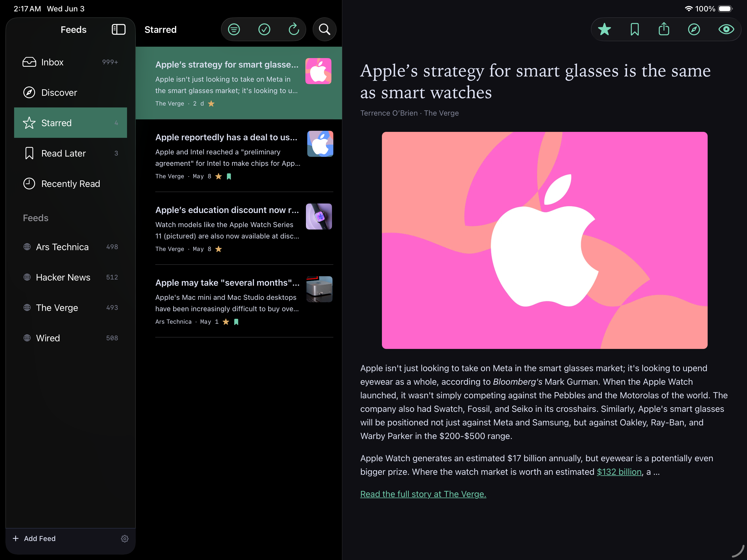
Task: Click byline Terrence O'Brien · The Verge
Action: click(x=409, y=113)
